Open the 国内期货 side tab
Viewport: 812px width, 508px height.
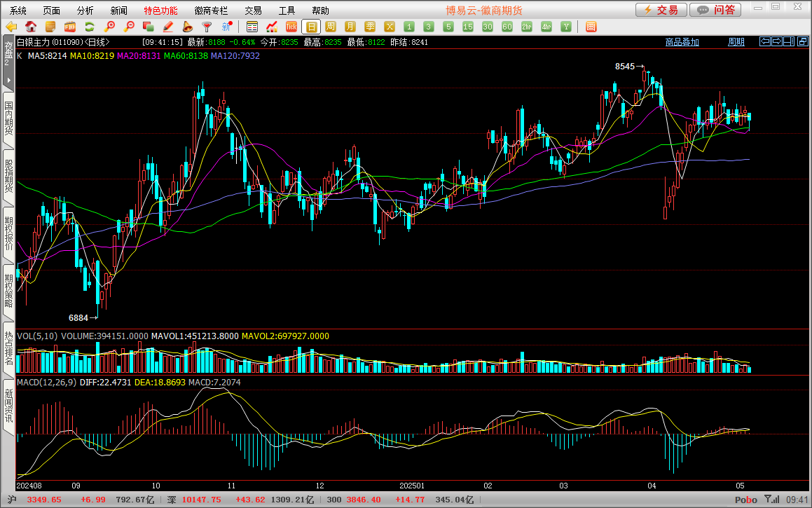8,118
